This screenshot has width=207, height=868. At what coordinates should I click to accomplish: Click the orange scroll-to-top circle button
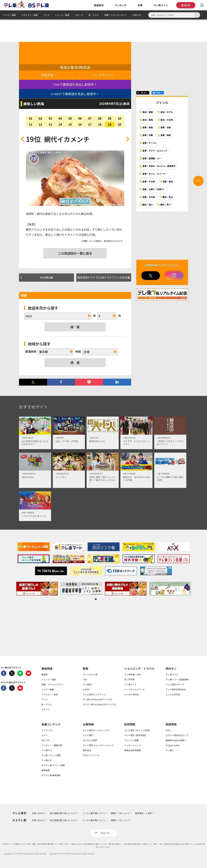198,181
